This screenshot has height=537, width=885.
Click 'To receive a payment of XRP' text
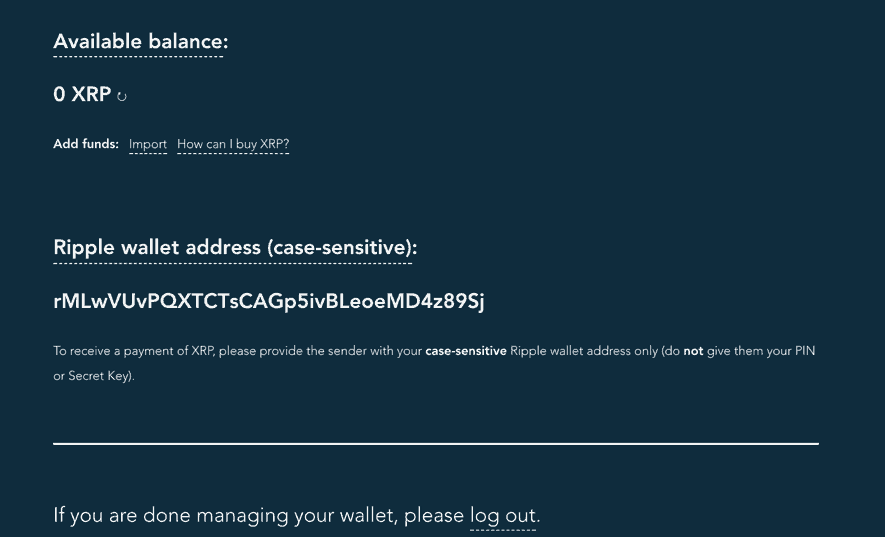(x=133, y=351)
